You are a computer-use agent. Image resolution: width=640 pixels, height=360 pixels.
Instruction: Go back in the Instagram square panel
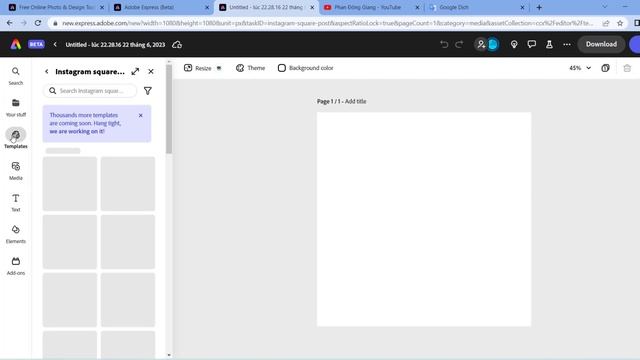click(47, 71)
